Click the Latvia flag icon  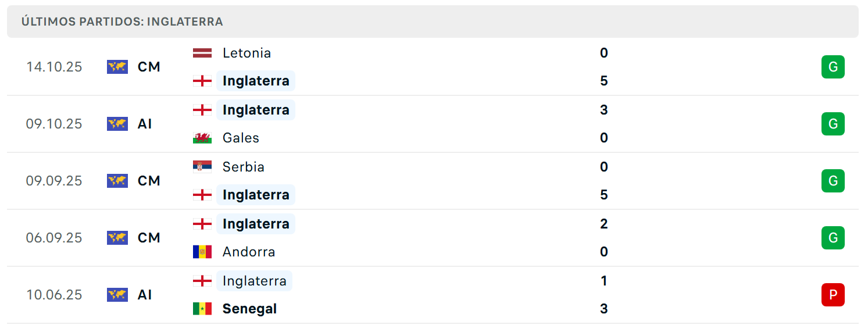point(202,53)
